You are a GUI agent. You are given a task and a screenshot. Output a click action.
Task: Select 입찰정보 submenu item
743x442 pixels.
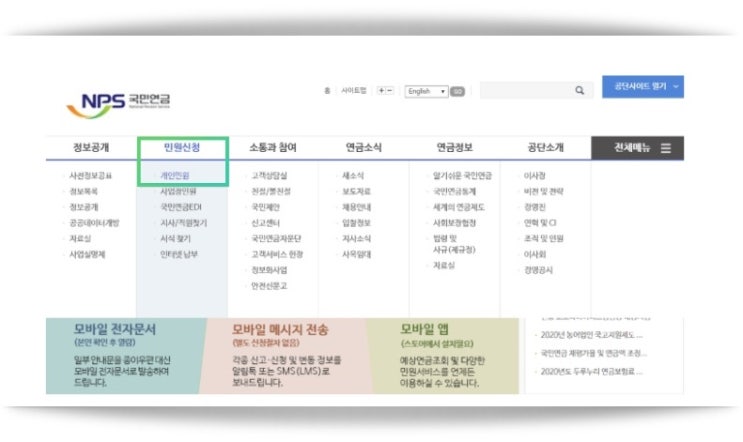(356, 223)
